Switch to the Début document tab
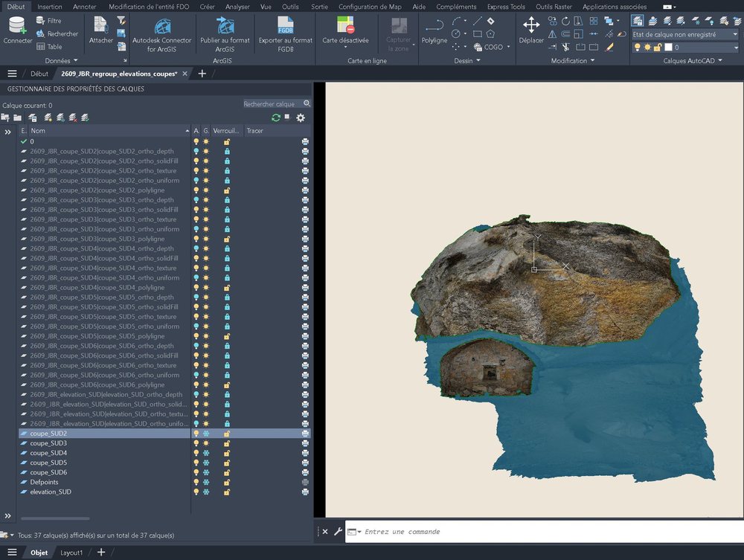Screen dimensions: 744x560 [x=39, y=74]
